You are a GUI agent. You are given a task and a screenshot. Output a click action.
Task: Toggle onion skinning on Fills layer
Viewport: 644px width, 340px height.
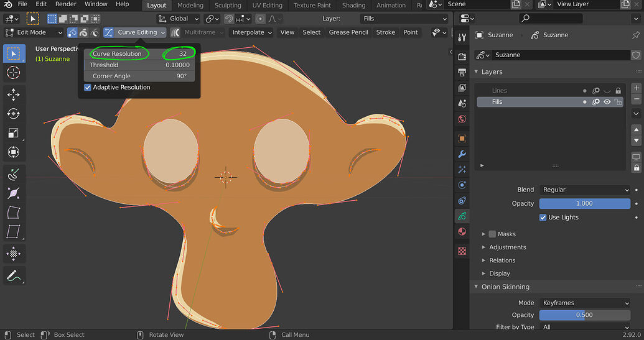coord(595,102)
